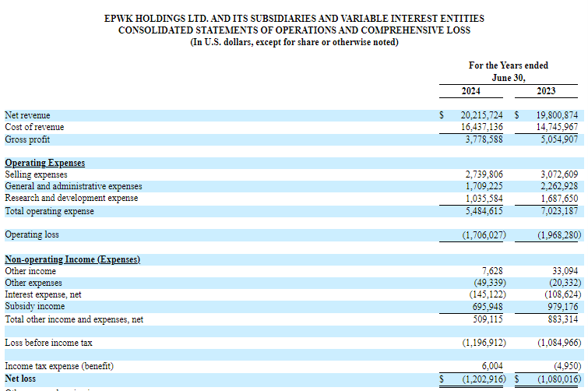
Task: Select total operating expense 7,023,187
Action: coord(559,211)
